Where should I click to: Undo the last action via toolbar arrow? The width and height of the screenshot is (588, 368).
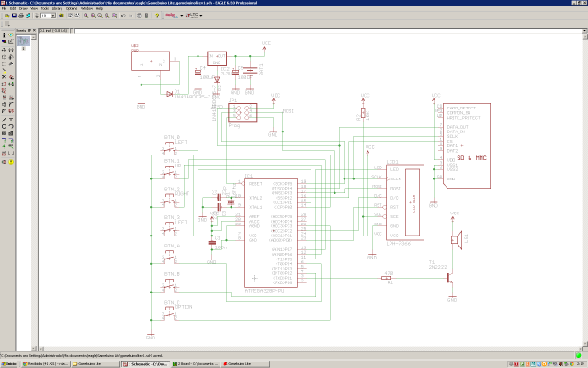point(123,16)
